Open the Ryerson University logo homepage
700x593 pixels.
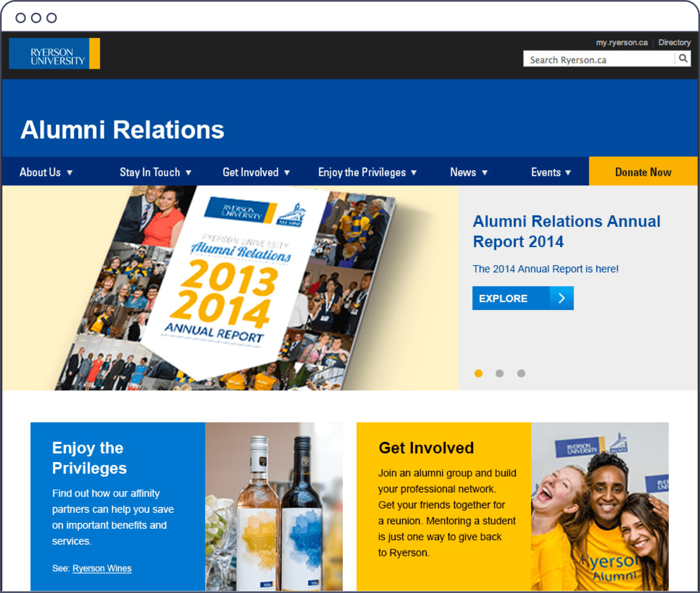click(54, 54)
